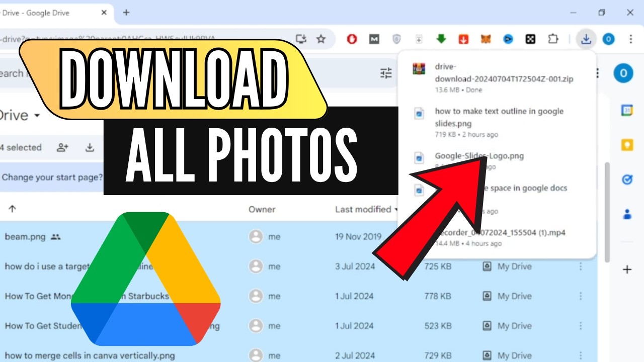Select the beam.png file row
The image size is (644, 362).
299,236
